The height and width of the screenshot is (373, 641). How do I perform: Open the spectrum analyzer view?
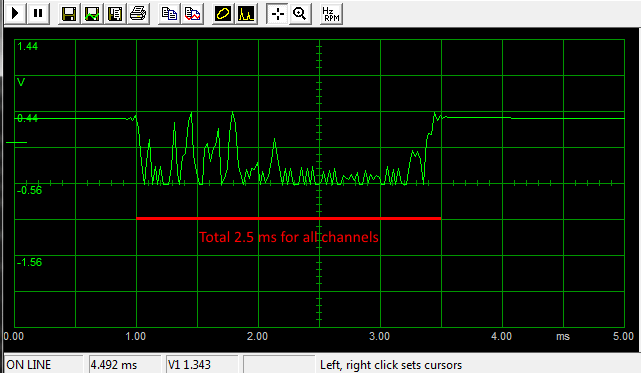click(246, 13)
